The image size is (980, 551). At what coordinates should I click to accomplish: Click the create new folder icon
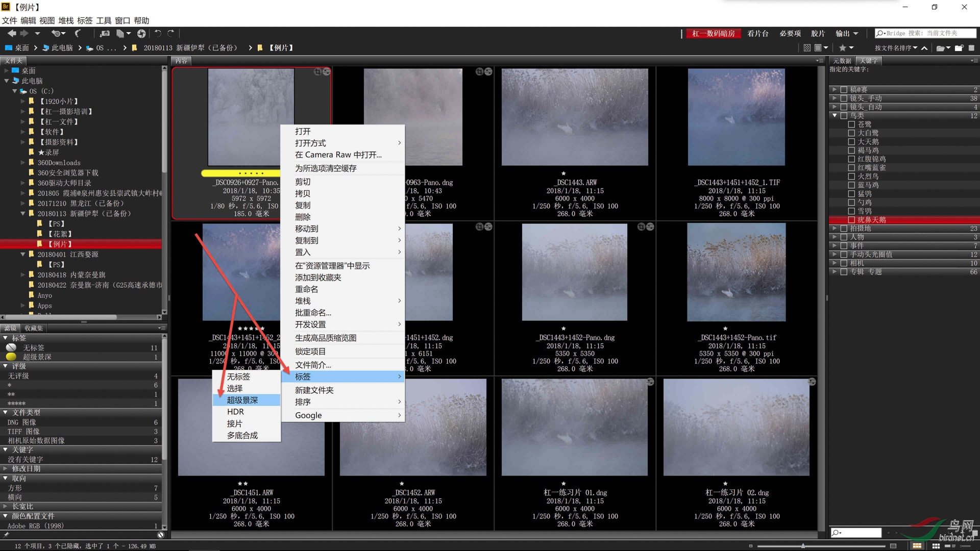tap(959, 48)
